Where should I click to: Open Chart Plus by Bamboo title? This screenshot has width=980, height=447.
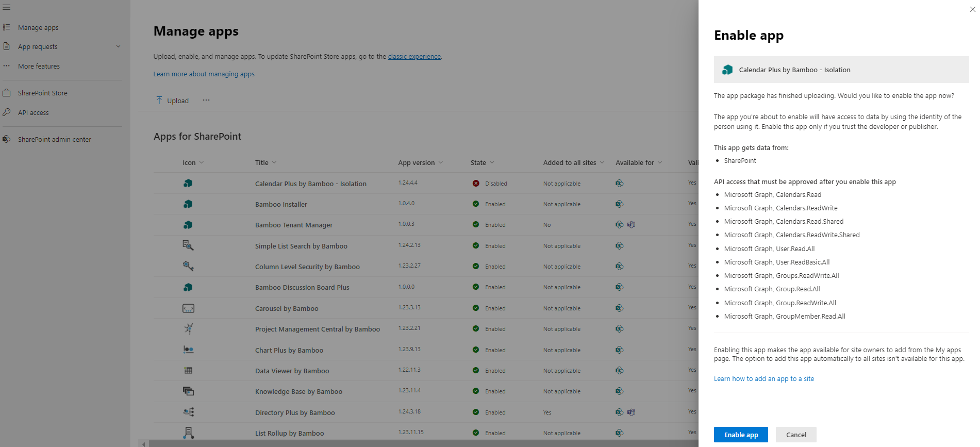[x=289, y=350]
